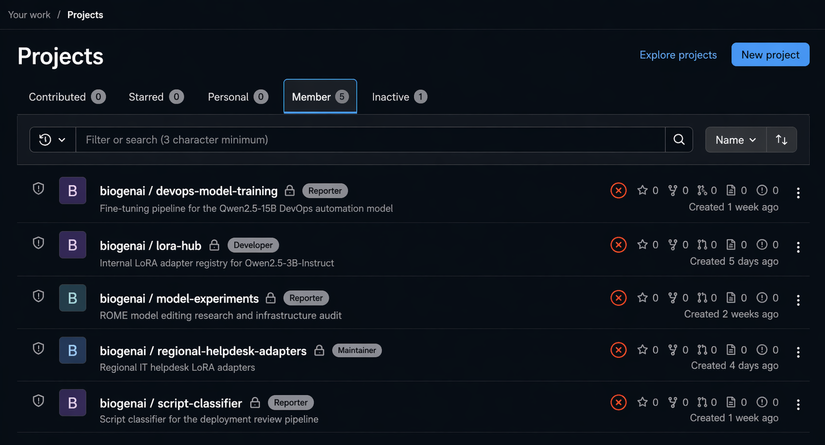Click issues icon for model-experiments

click(x=761, y=297)
